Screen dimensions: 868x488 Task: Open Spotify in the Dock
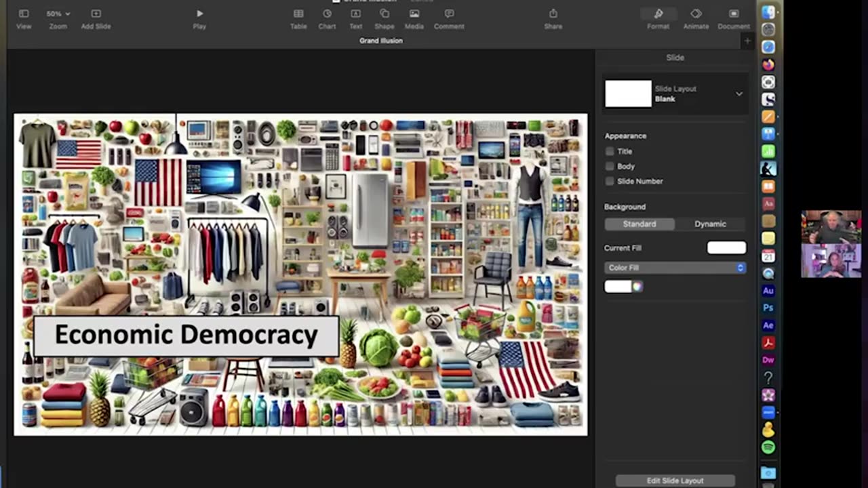[768, 447]
